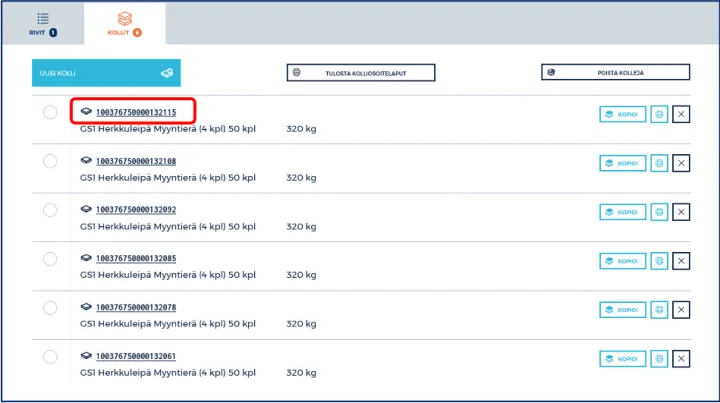Copy colli 100376750000132108 with Kopioi
Viewport: 720px width, 403px height.
[x=622, y=163]
